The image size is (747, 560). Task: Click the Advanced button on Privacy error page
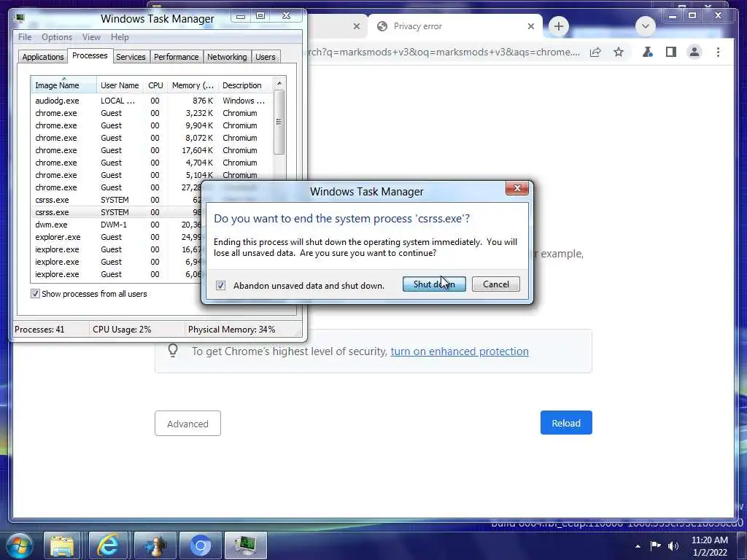click(x=187, y=424)
